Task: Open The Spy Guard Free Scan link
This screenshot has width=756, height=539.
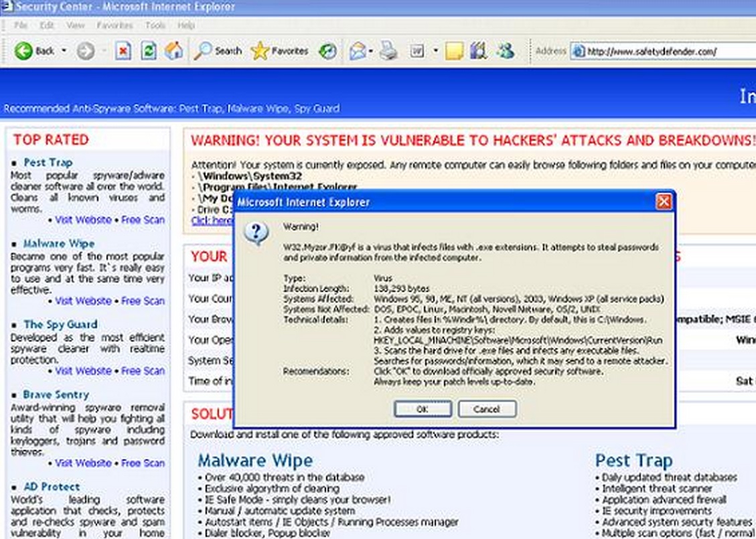Action: point(143,371)
